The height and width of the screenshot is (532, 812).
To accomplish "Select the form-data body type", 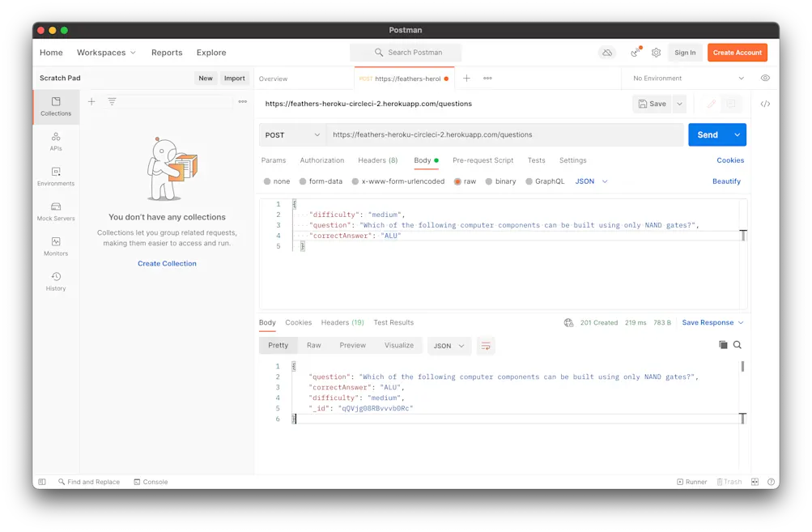I will 321,181.
